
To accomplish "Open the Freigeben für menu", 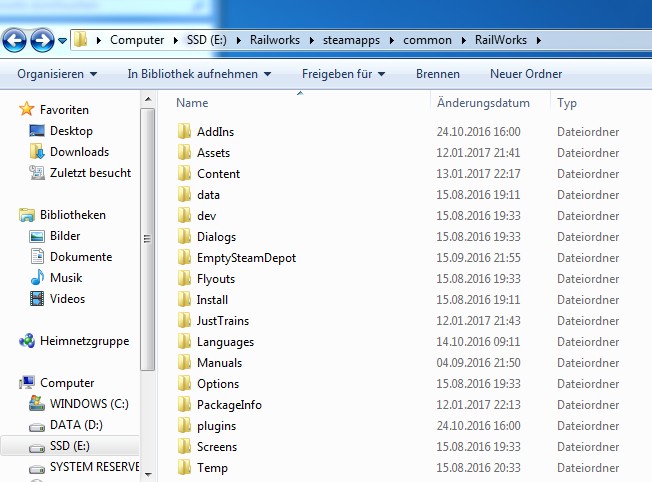I will 343,74.
